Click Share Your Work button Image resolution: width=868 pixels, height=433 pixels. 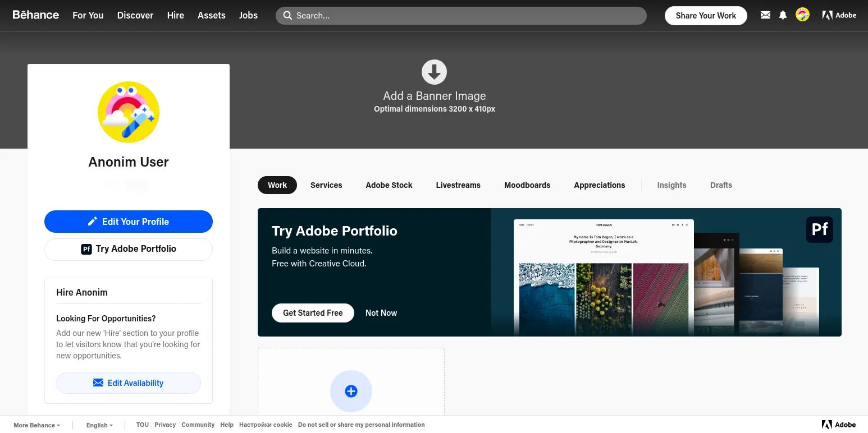click(706, 16)
